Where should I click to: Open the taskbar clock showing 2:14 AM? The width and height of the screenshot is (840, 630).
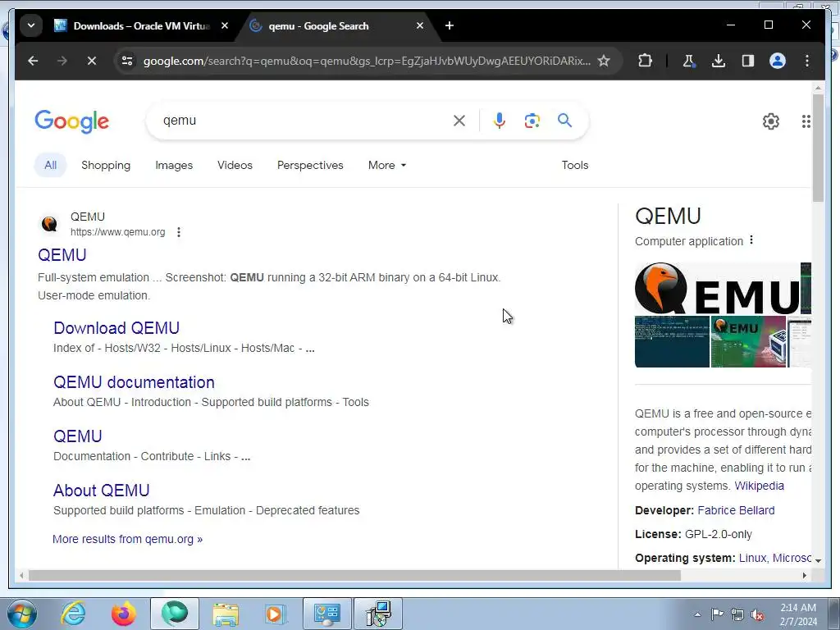click(798, 614)
